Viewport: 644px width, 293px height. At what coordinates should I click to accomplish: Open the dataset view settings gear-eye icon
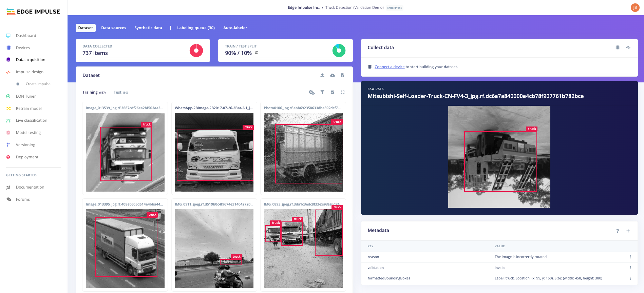312,92
